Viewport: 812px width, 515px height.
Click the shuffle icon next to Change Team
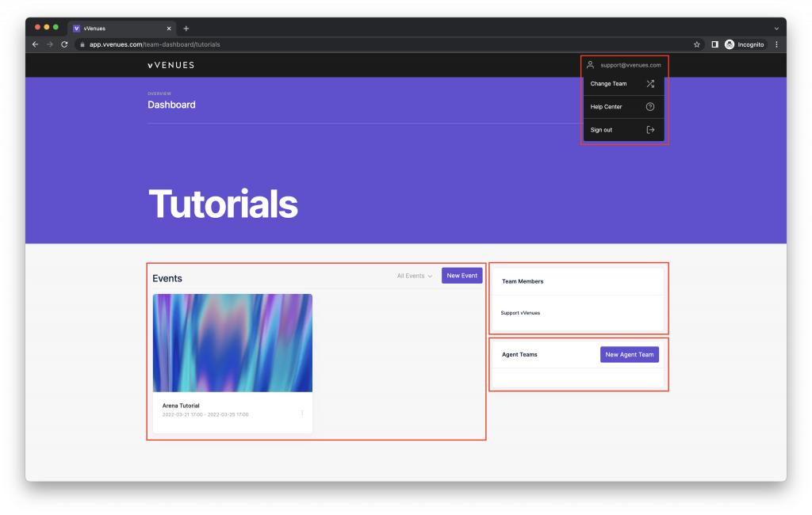650,84
